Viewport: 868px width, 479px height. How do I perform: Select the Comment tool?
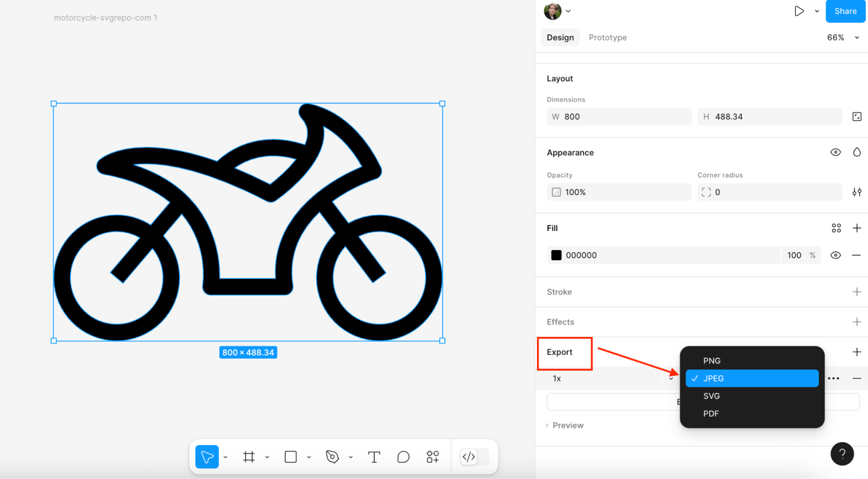click(403, 456)
